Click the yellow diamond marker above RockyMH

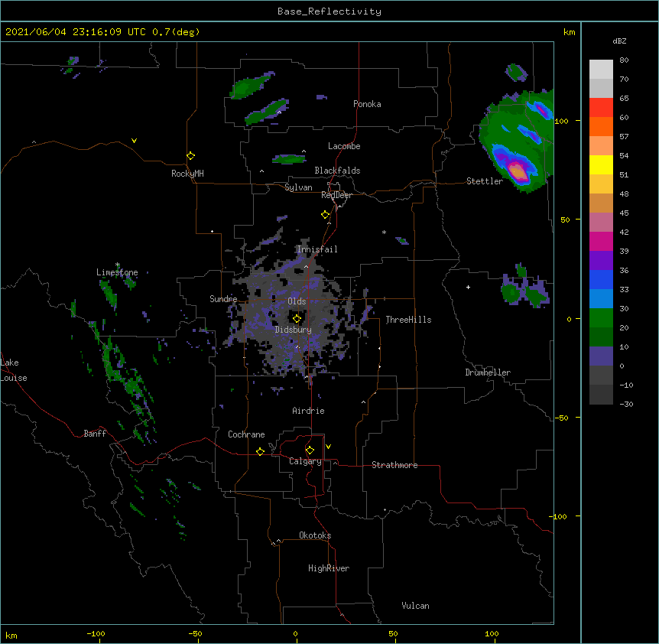point(190,156)
